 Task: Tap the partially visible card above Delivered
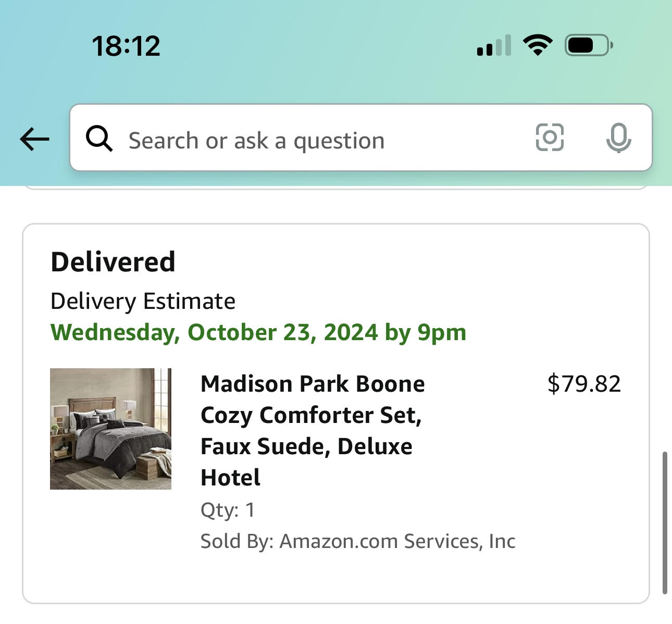coord(336,188)
